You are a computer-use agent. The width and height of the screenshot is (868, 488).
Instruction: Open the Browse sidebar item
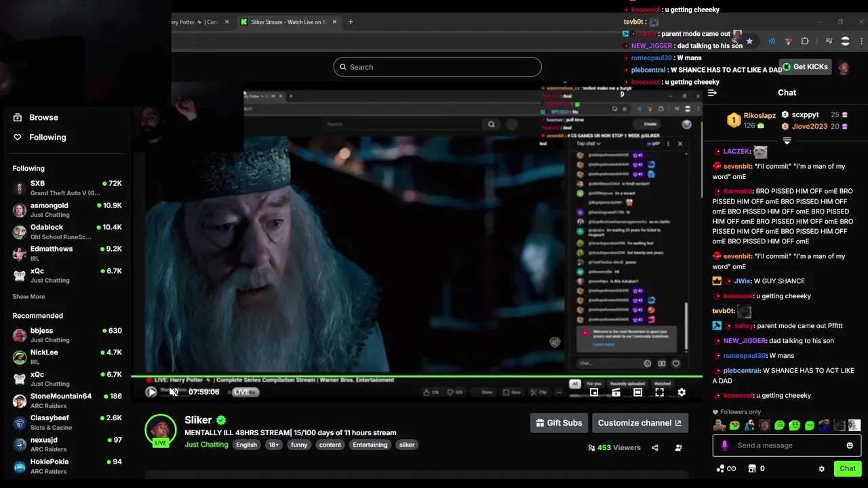(x=36, y=117)
